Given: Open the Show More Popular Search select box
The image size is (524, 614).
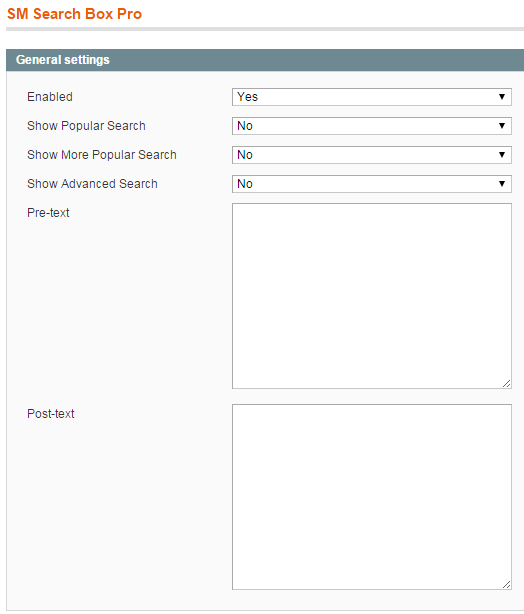Looking at the screenshot, I should tap(372, 155).
